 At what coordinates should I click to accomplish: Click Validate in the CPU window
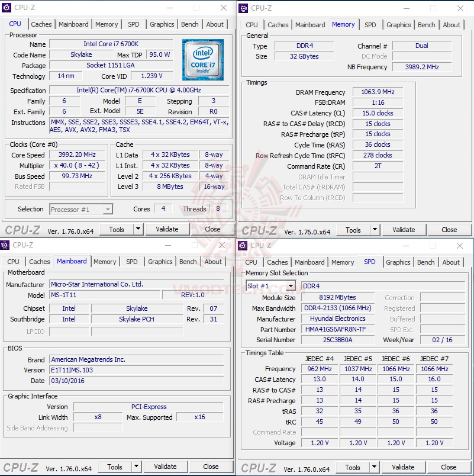167,229
